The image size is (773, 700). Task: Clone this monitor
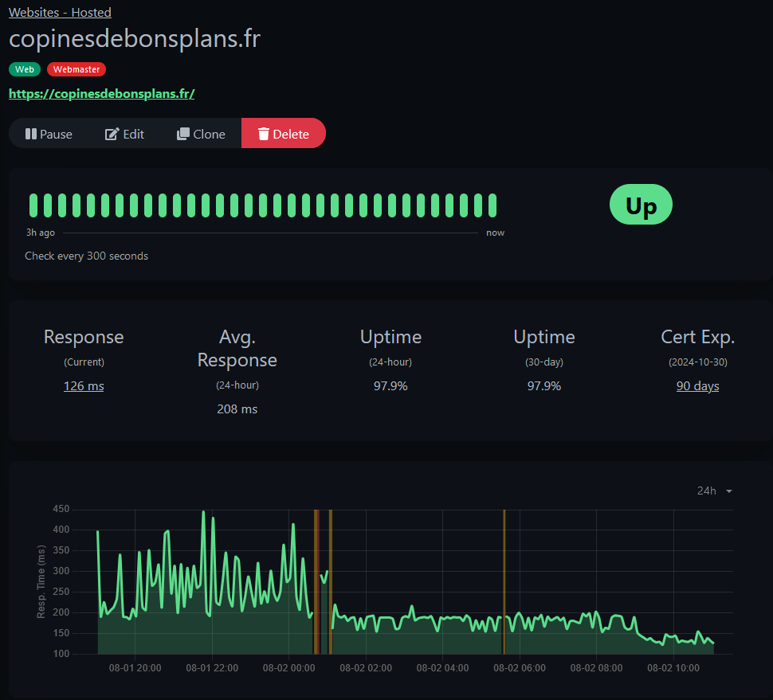201,134
